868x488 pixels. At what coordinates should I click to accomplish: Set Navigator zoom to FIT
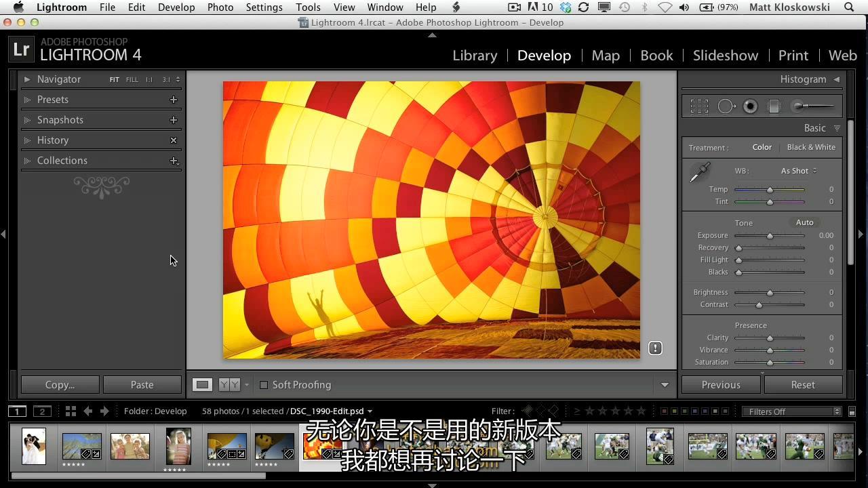pos(115,80)
